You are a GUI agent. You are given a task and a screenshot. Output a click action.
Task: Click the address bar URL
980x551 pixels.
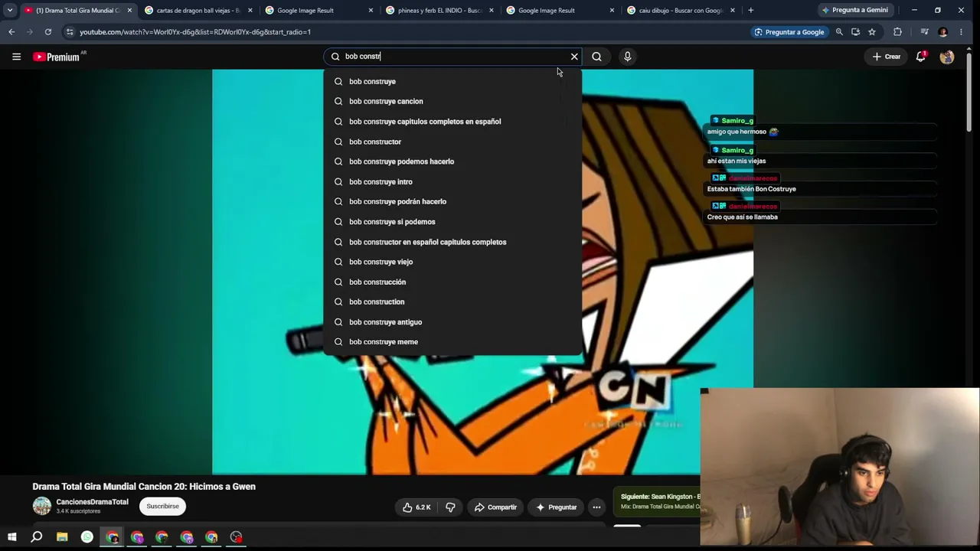point(195,32)
